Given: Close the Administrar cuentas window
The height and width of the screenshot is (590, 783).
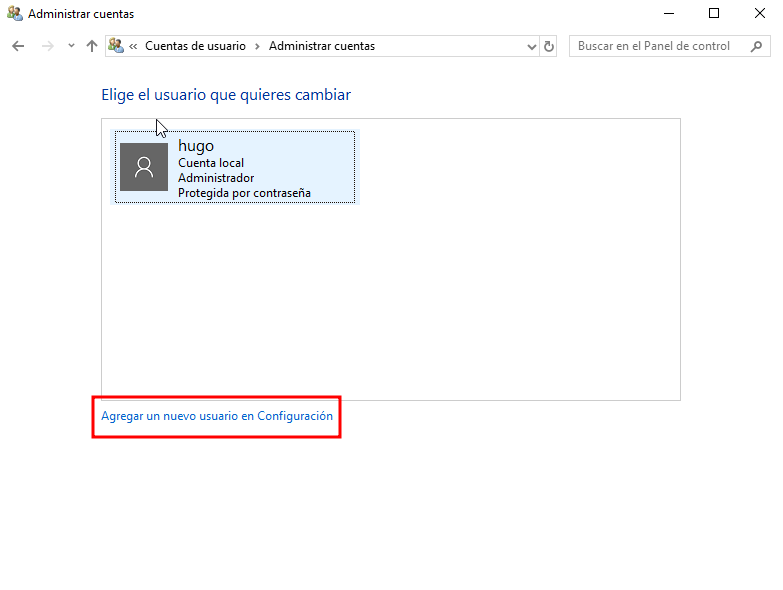Looking at the screenshot, I should (x=760, y=14).
